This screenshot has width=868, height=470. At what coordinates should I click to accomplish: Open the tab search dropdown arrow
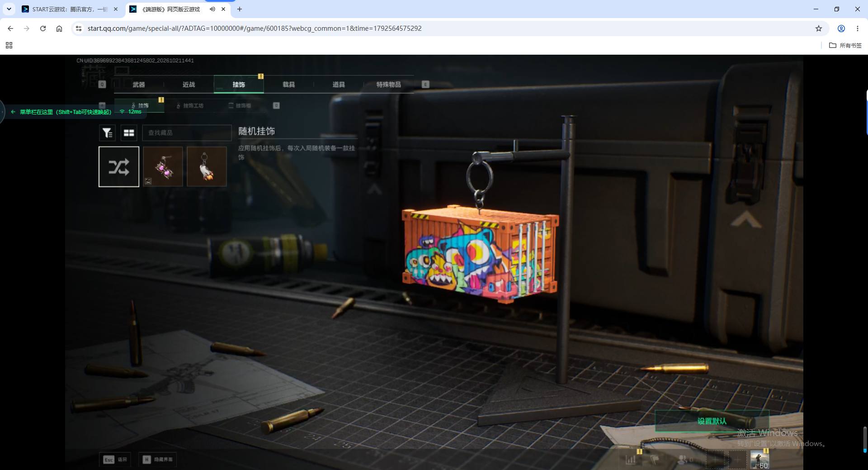(x=9, y=9)
